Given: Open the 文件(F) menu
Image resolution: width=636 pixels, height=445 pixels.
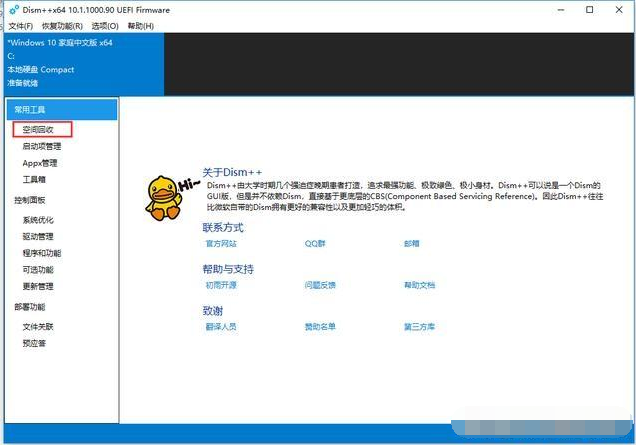Looking at the screenshot, I should 20,26.
